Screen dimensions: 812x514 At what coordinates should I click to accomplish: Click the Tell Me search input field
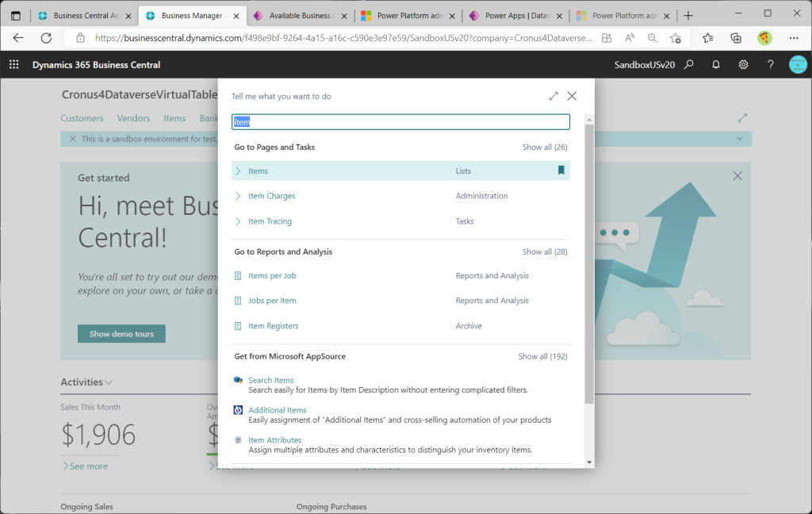[x=400, y=122]
